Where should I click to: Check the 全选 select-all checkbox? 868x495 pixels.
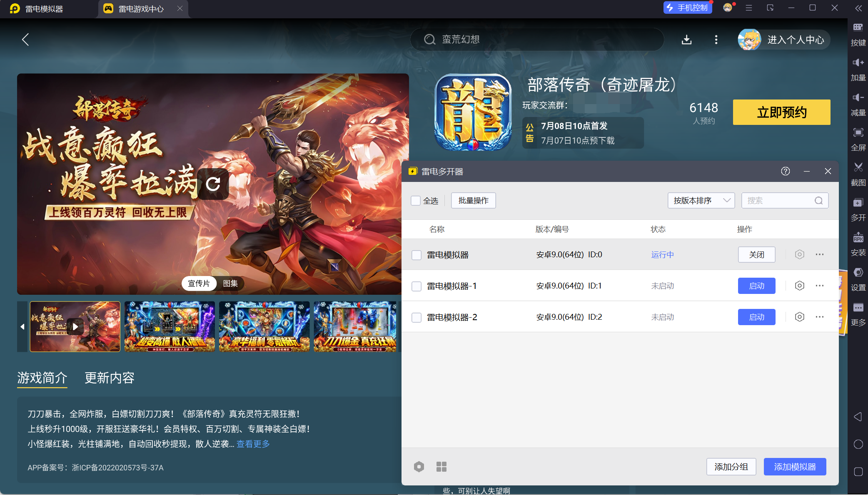416,201
